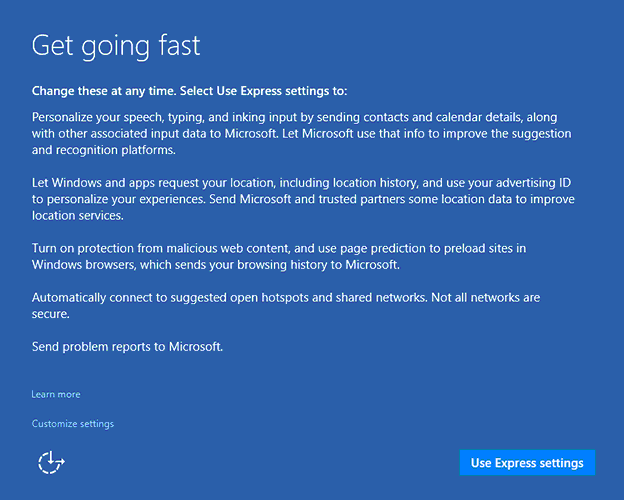Open the Ease of Access icon
The height and width of the screenshot is (500, 624).
click(51, 463)
